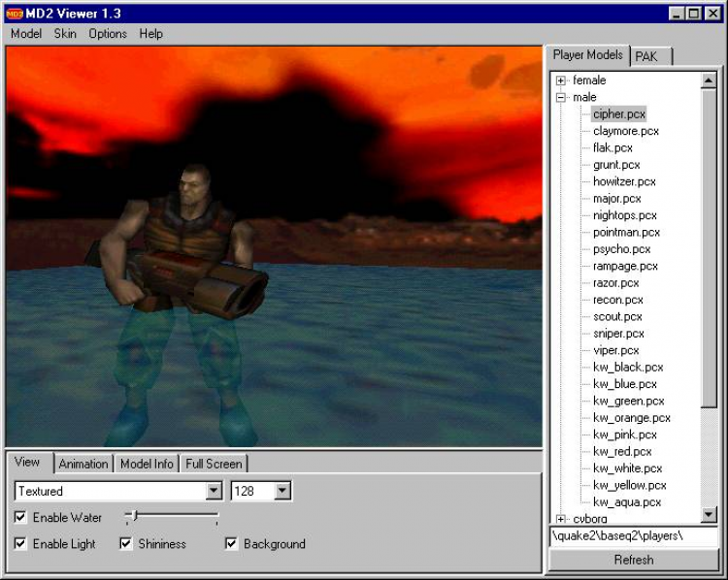Select kw_white.pcx skin
728x580 pixels.
627,468
